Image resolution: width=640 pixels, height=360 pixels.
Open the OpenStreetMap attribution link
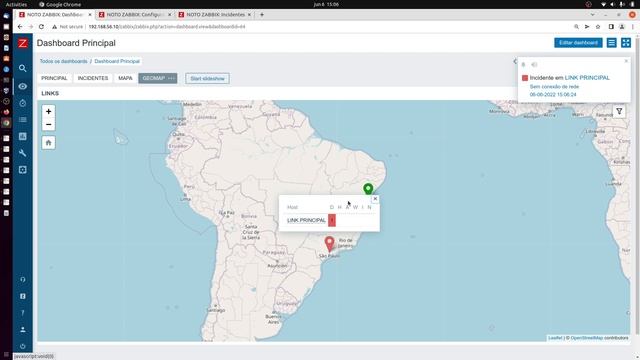pyautogui.click(x=587, y=338)
